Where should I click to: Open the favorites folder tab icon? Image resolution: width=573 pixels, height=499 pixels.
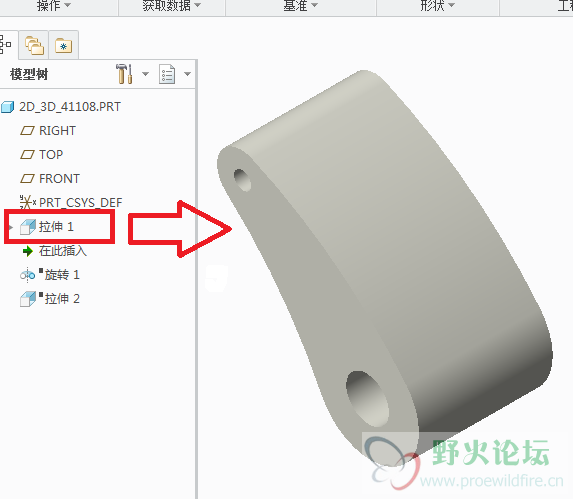pos(64,46)
